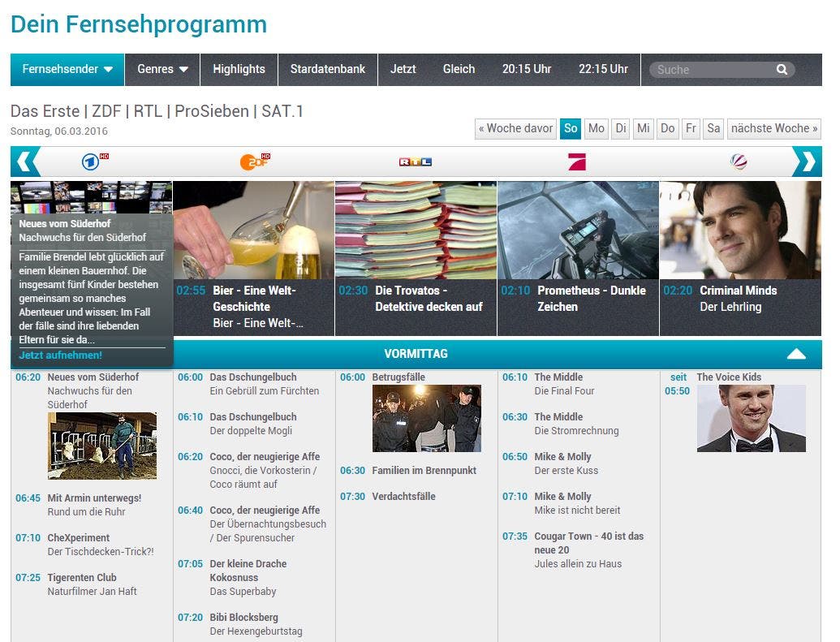Select the Di day tab
The width and height of the screenshot is (840, 642).
(621, 128)
